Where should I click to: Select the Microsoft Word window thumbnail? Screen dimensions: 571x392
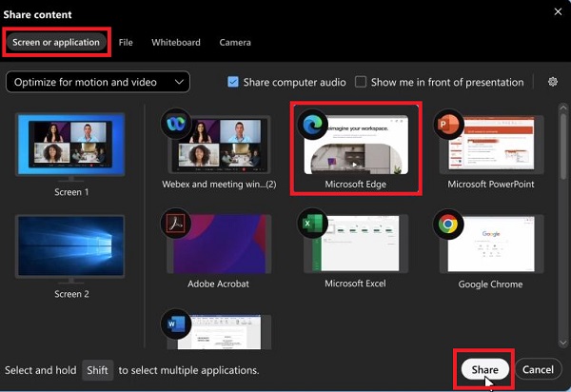219,332
